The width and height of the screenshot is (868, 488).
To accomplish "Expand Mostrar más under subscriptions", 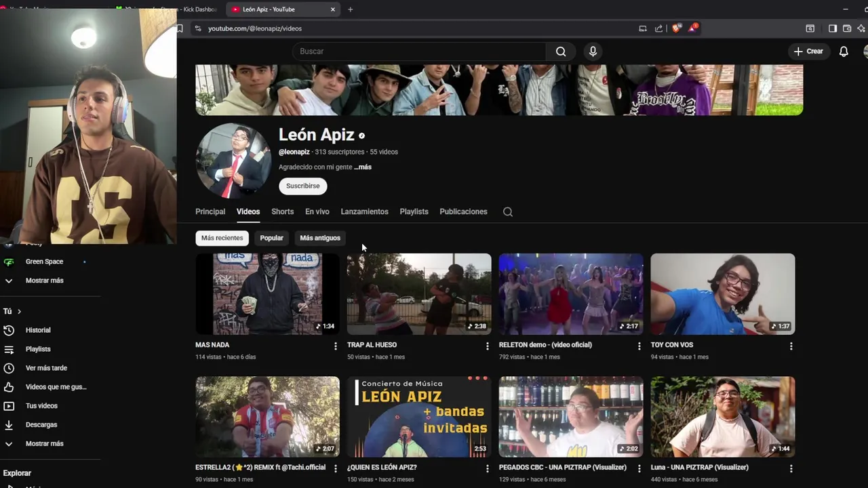I will point(44,281).
